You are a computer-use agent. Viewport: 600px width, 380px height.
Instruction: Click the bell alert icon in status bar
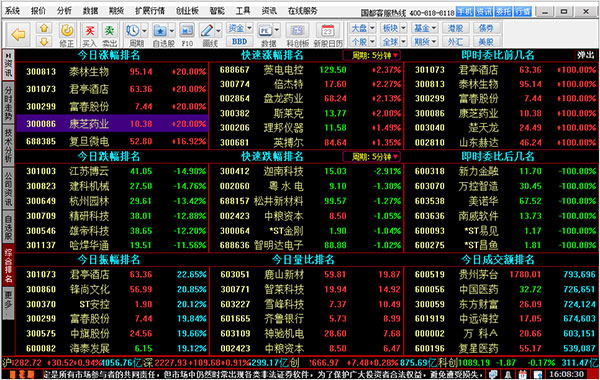click(508, 374)
